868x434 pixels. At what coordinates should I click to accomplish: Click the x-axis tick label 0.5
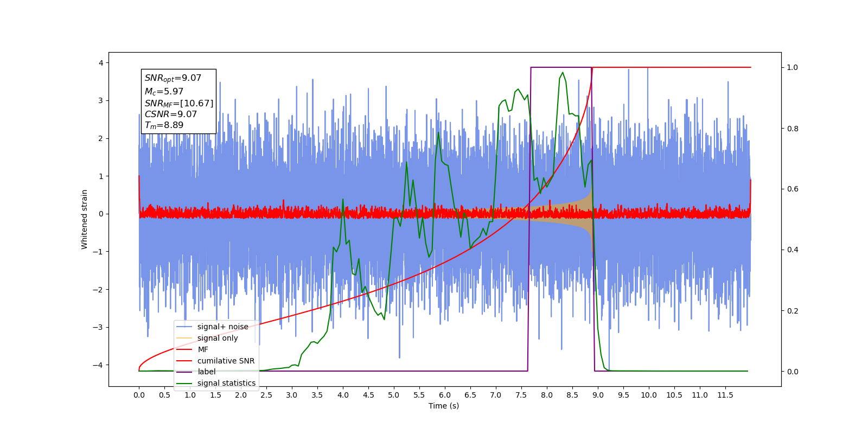coord(164,395)
